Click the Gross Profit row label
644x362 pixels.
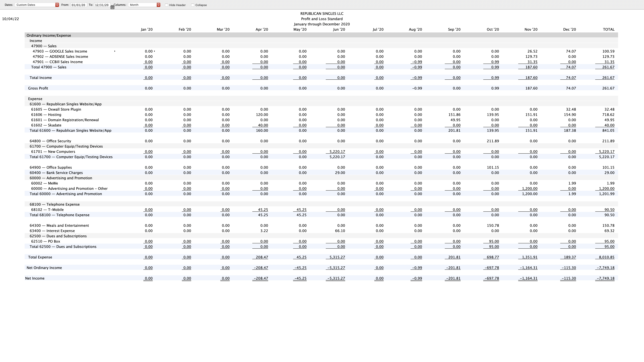click(x=38, y=88)
